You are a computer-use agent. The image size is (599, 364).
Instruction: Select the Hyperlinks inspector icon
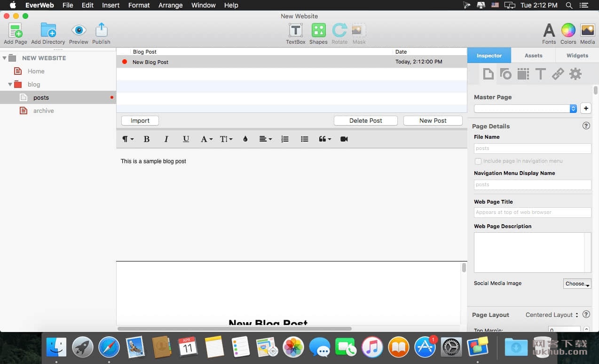tap(558, 74)
